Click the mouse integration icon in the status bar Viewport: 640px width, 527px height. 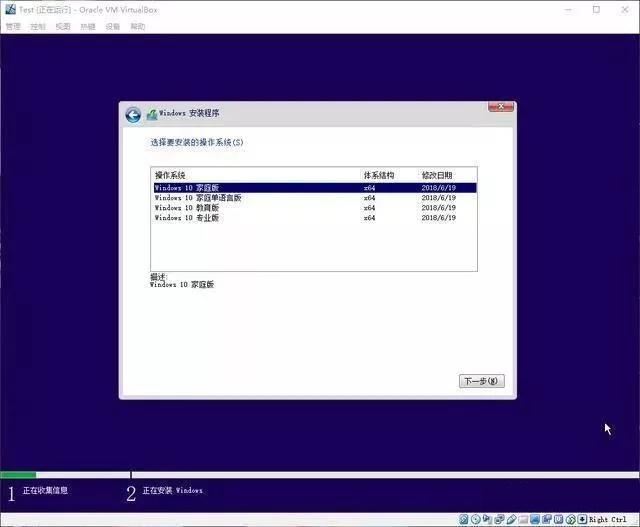pyautogui.click(x=571, y=519)
